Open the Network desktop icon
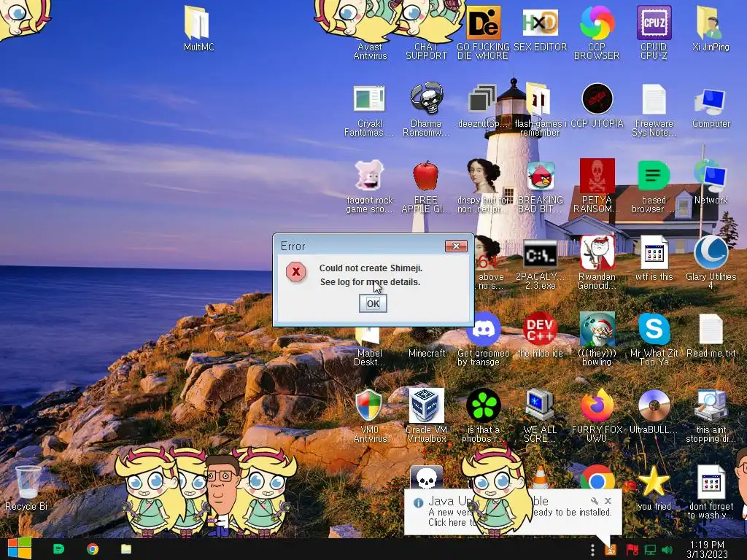Image resolution: width=747 pixels, height=560 pixels. tap(711, 183)
